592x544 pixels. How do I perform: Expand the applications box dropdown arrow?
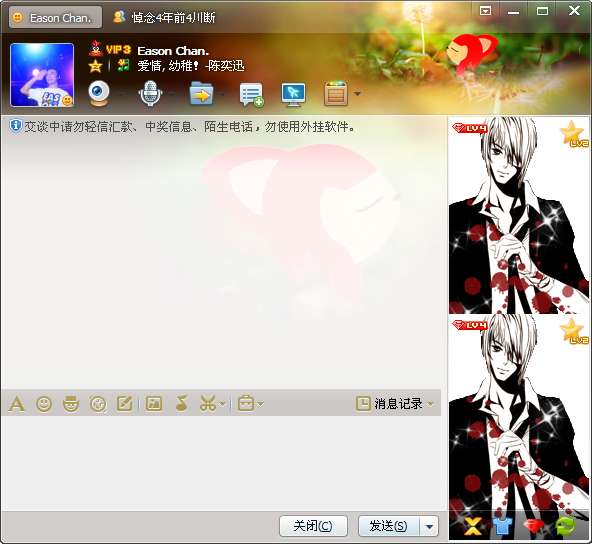[x=357, y=94]
